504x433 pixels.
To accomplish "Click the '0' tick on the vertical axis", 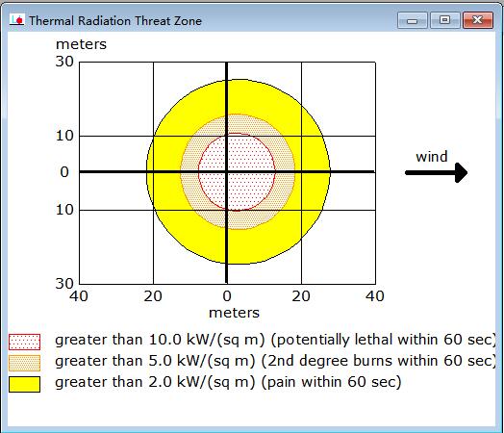I will pos(64,172).
